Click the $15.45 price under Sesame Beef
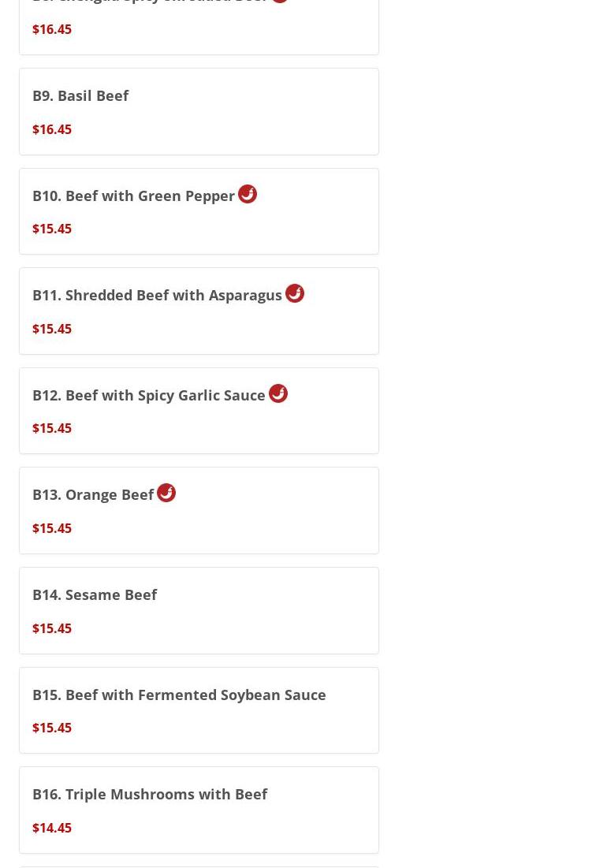 pyautogui.click(x=52, y=628)
